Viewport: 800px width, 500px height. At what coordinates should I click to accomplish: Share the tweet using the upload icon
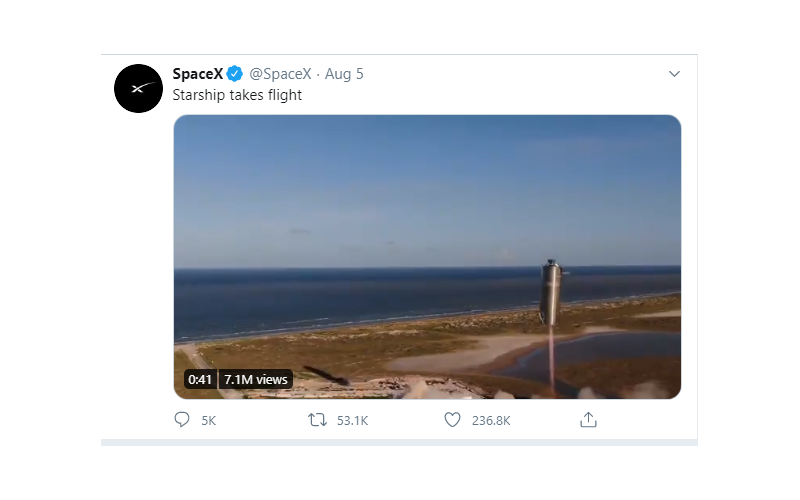[589, 420]
